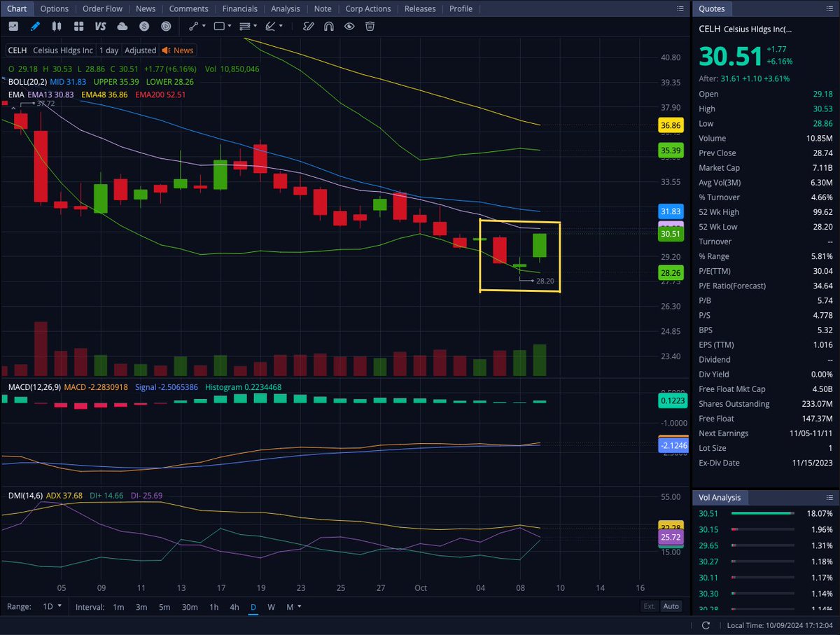Open the Vol Analysis panel menu icon
The image size is (840, 635).
point(829,497)
